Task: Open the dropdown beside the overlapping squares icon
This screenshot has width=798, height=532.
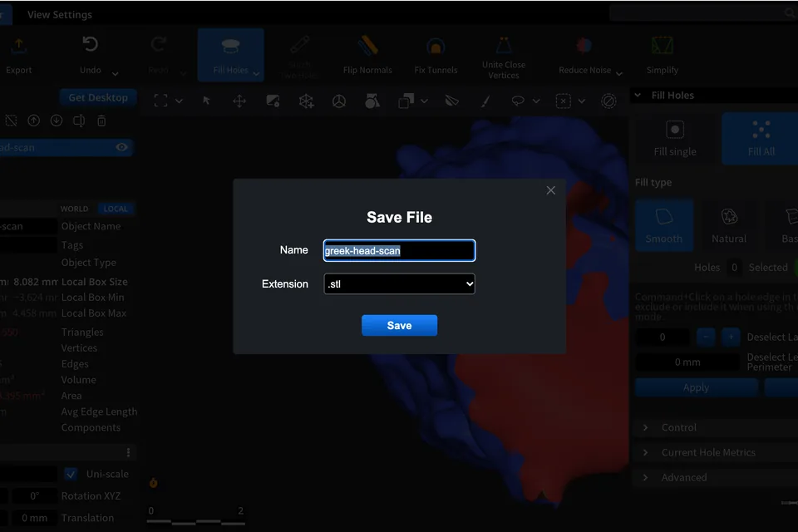Action: pos(424,101)
